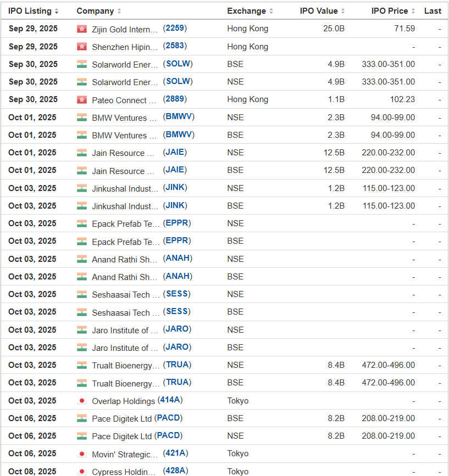Viewport: 449px width, 476px height.
Task: Open Pateo Connect ticker 2889 link
Action: [x=175, y=99]
